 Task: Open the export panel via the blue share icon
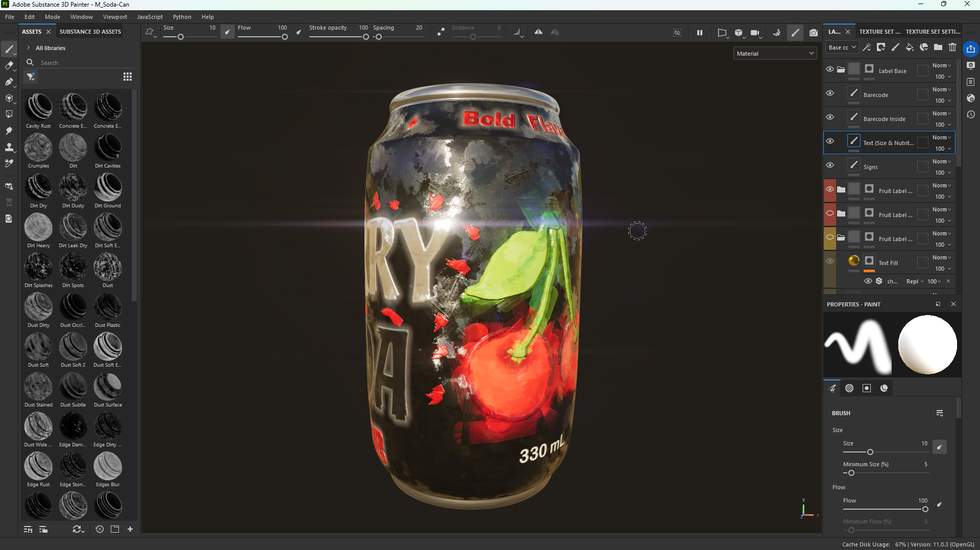coord(970,49)
